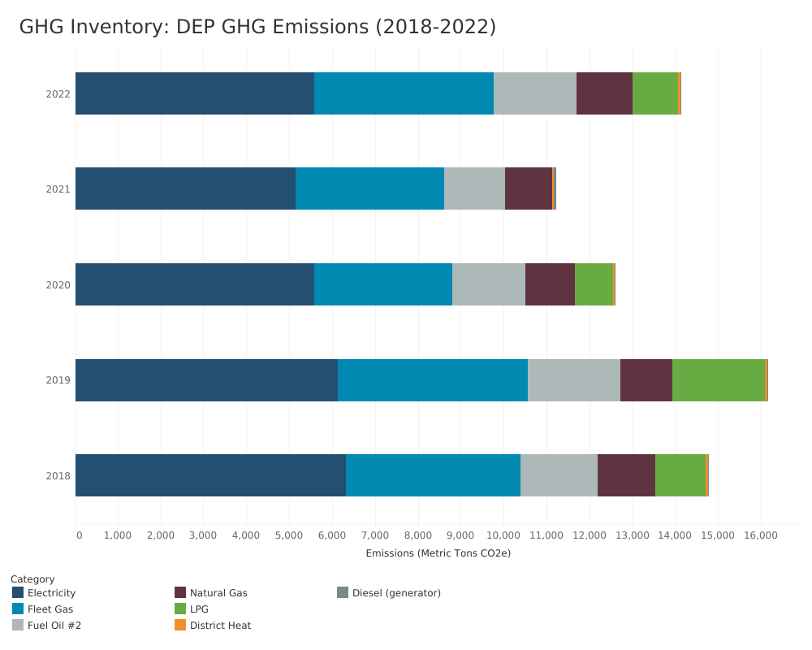Click the 1,000 x-axis tick label
The width and height of the screenshot is (812, 650).
point(118,535)
